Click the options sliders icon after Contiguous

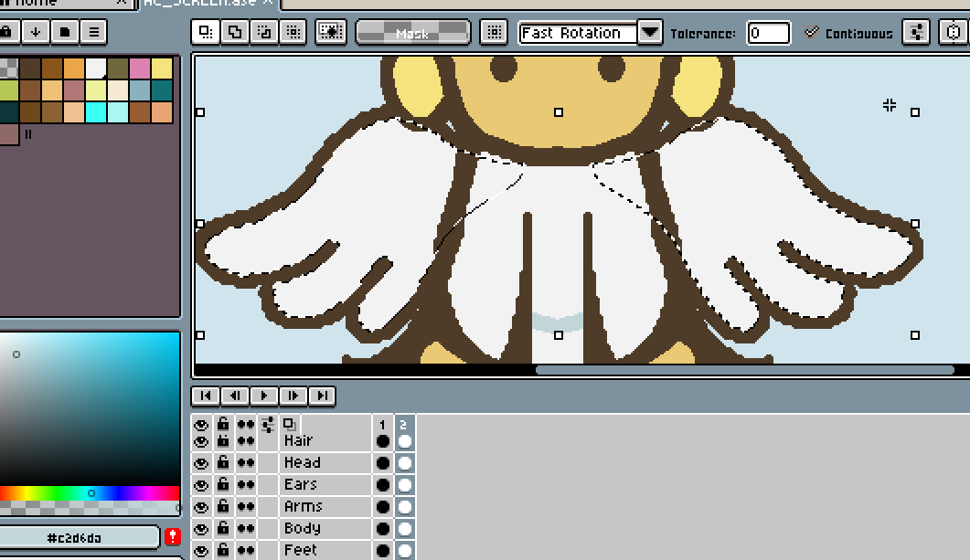point(916,32)
